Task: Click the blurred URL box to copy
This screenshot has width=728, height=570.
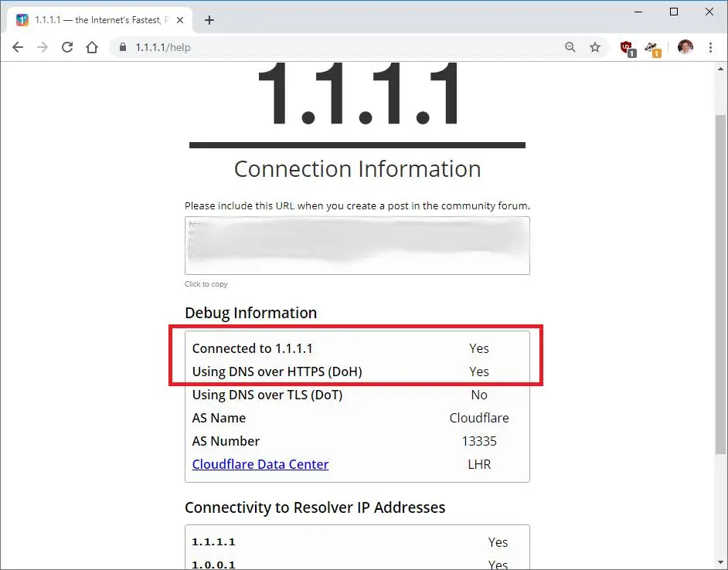Action: point(357,245)
